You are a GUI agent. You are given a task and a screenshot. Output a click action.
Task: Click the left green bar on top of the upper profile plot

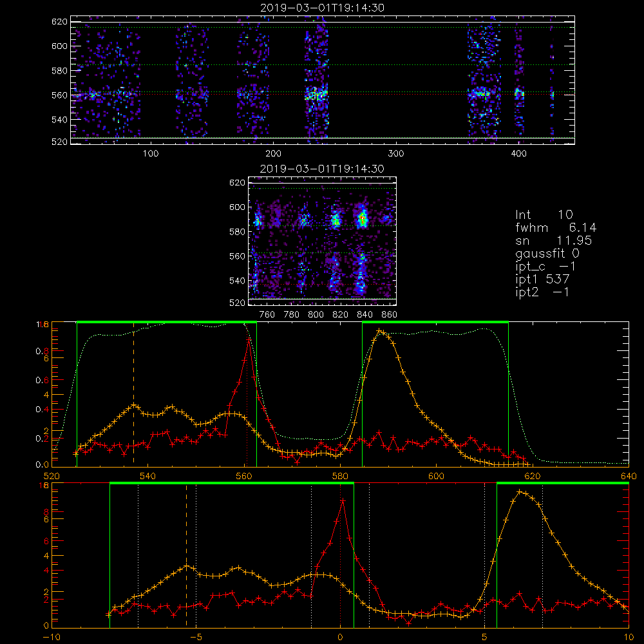(x=167, y=322)
